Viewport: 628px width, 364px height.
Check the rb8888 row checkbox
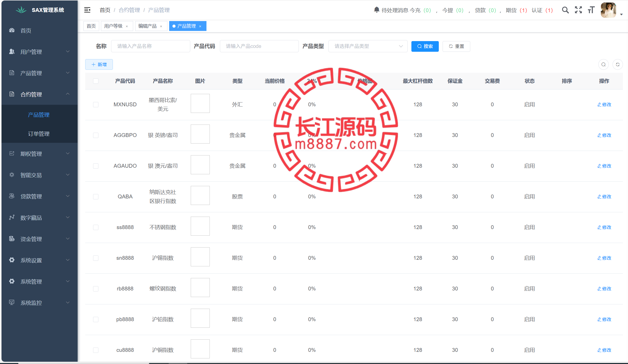click(96, 289)
